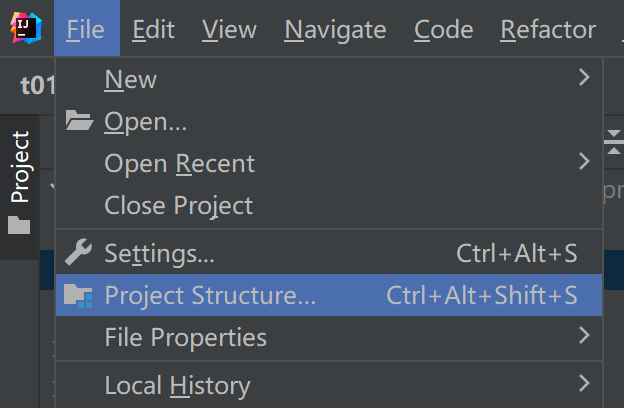Expand the Local History submenu arrow
The height and width of the screenshot is (408, 624).
coord(584,383)
